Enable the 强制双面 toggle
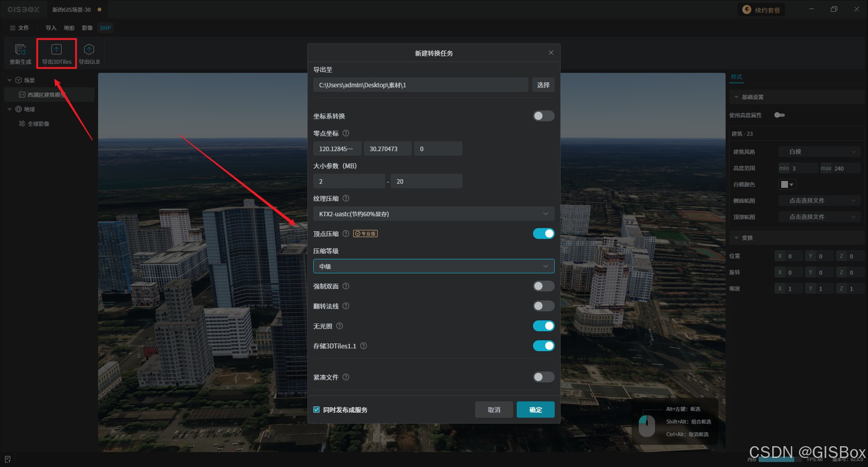This screenshot has width=868, height=467. click(x=543, y=286)
